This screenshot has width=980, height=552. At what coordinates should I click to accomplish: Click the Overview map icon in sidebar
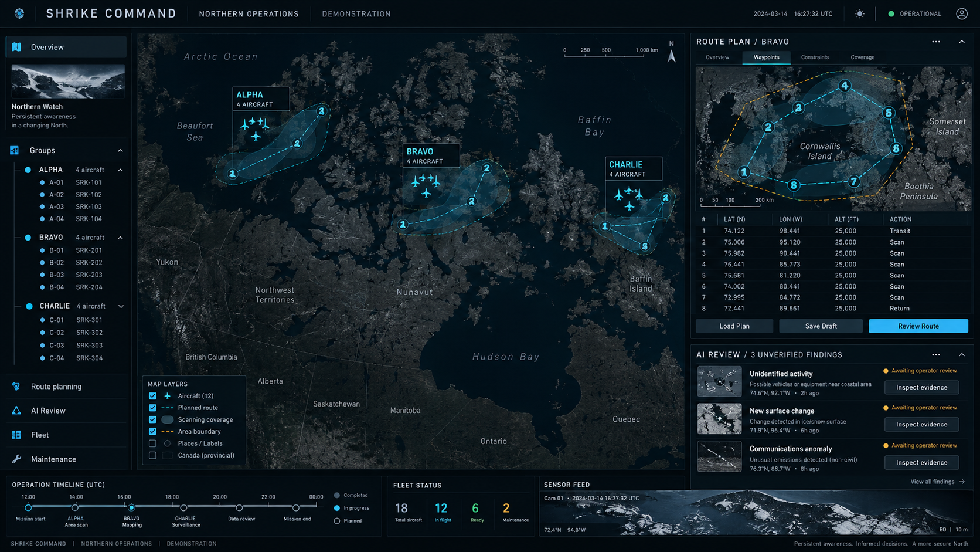tap(16, 47)
